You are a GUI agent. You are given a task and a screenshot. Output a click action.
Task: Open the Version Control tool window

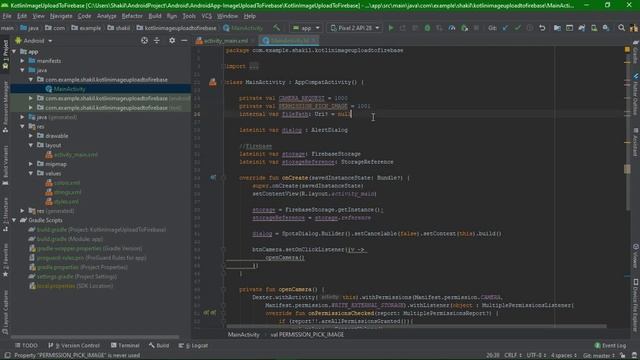pyautogui.click(x=74, y=345)
